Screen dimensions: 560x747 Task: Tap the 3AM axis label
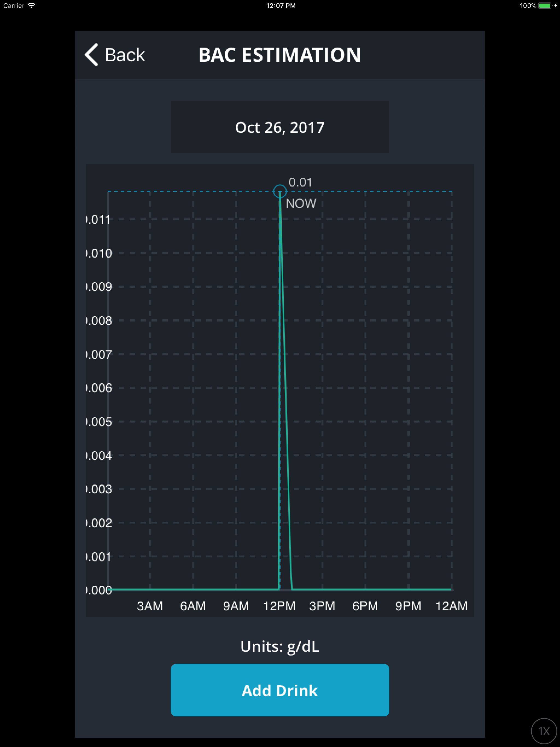point(150,606)
